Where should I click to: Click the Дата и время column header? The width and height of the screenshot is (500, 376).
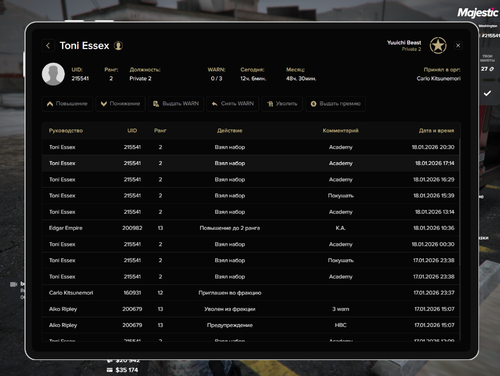[x=436, y=131]
